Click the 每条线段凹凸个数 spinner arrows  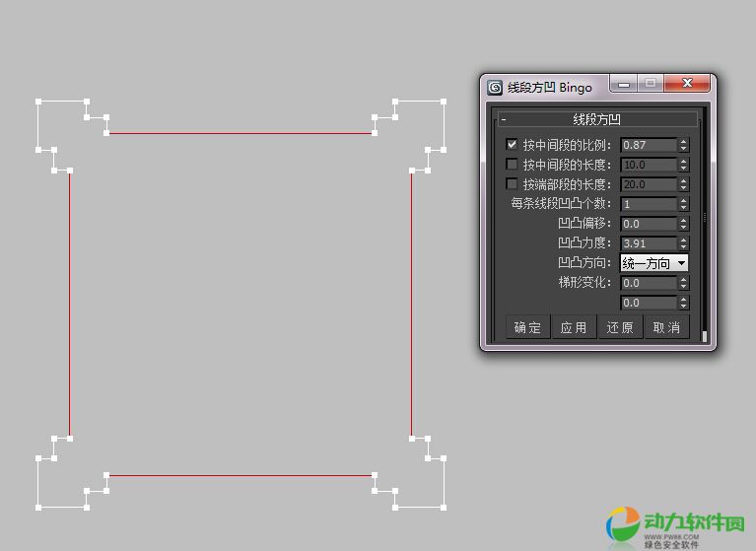[x=684, y=204]
